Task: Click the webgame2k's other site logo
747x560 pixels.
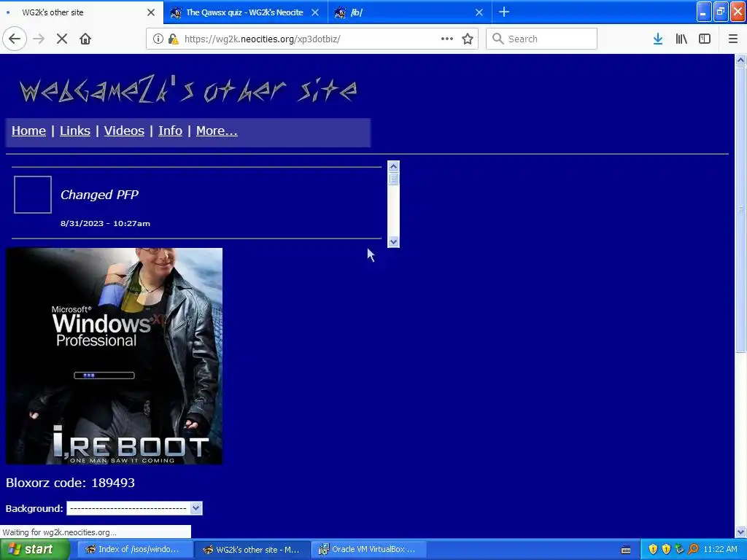Action: pyautogui.click(x=188, y=90)
